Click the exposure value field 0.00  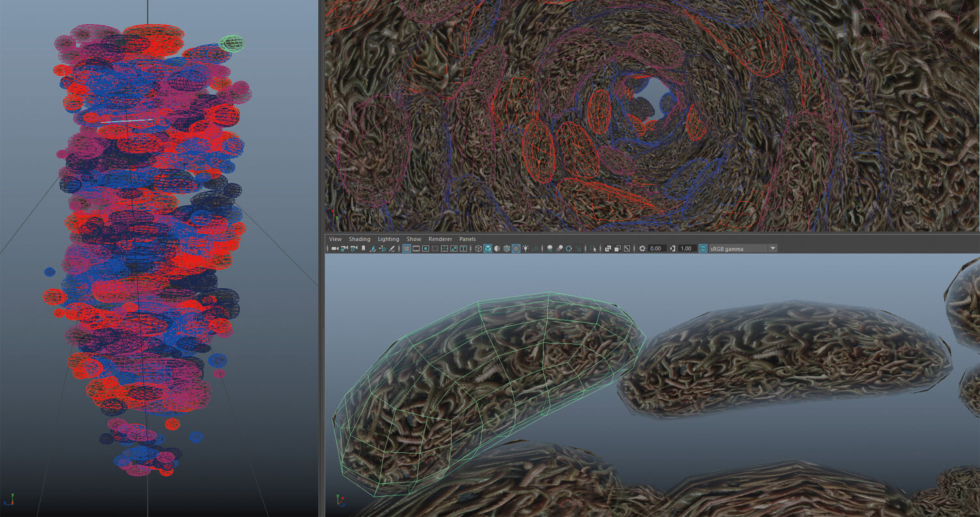tap(657, 248)
